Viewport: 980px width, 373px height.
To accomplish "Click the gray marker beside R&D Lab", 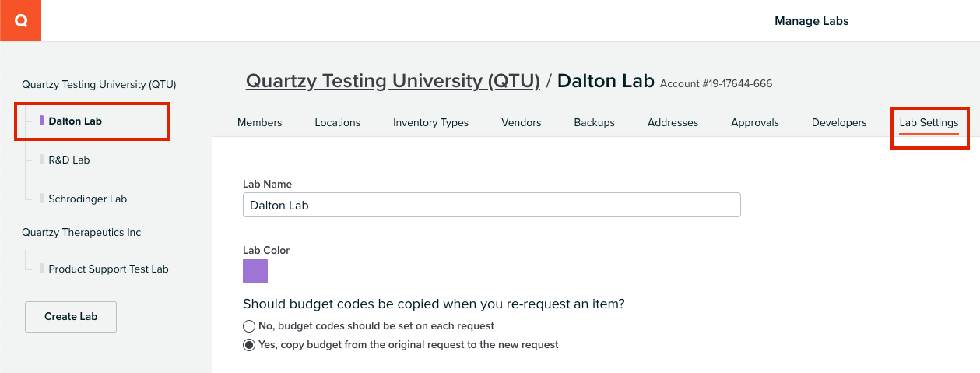I will tap(41, 160).
